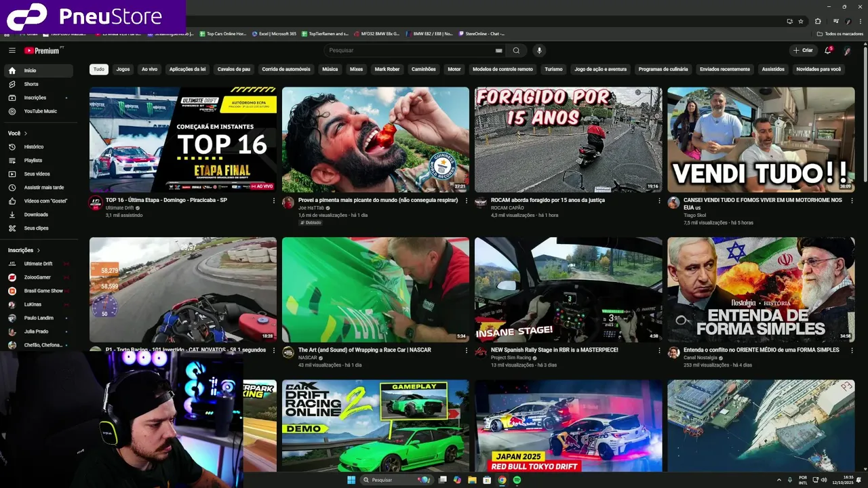Open Shorts in the sidebar
Viewport: 868px width, 488px height.
coord(39,84)
